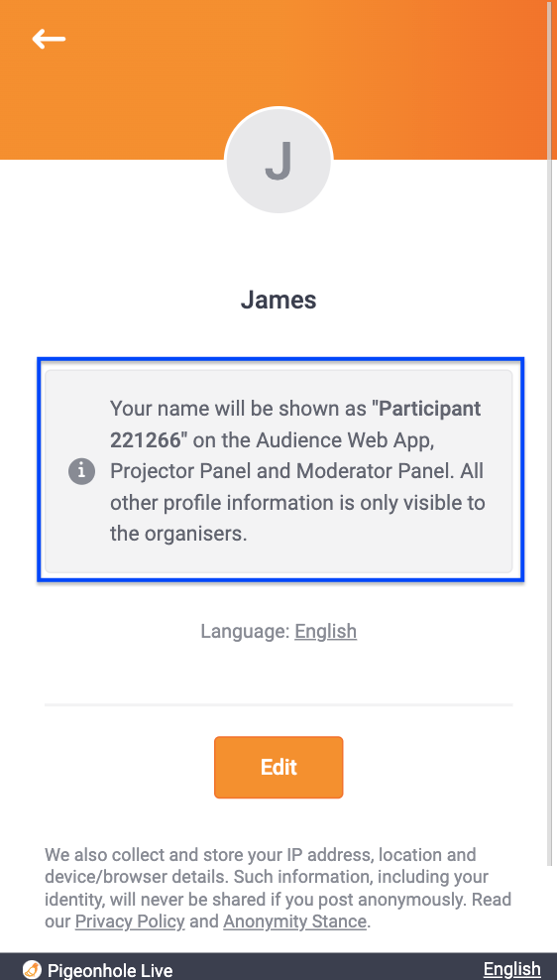Screen dimensions: 557x980
Task: Click the dark footer bar
Action: point(278,967)
